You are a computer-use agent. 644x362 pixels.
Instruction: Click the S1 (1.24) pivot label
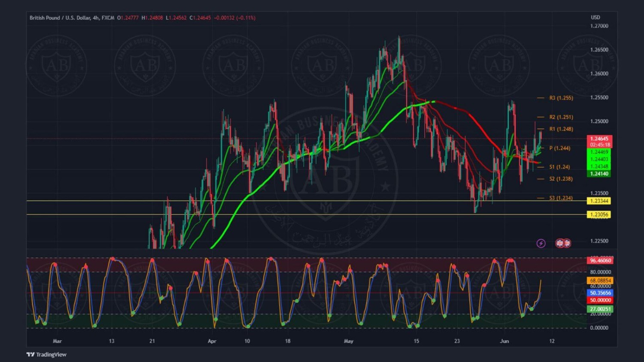pyautogui.click(x=560, y=167)
